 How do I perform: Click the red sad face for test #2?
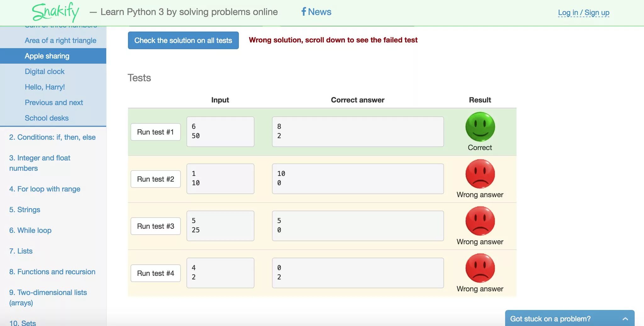[x=480, y=174]
